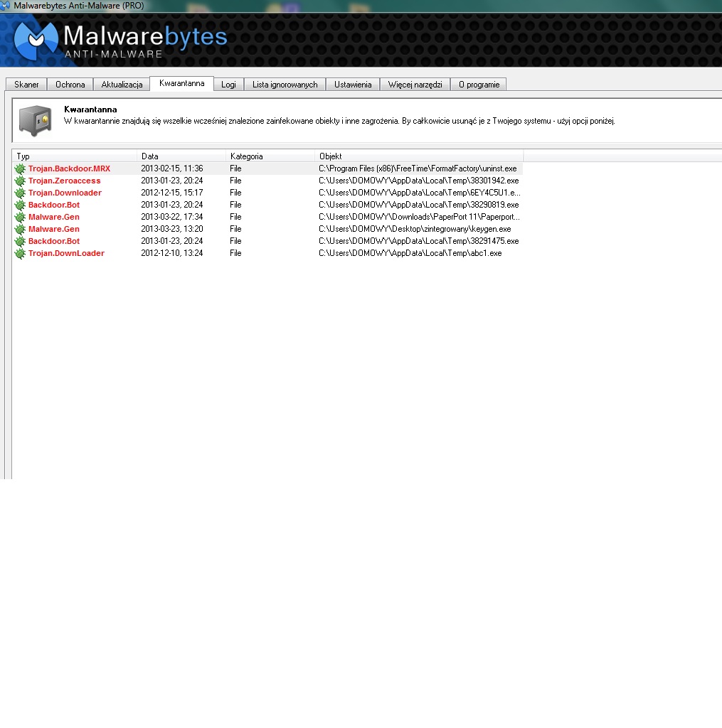722x728 pixels.
Task: Click the Temp\abc1.exe path
Action: [x=410, y=253]
